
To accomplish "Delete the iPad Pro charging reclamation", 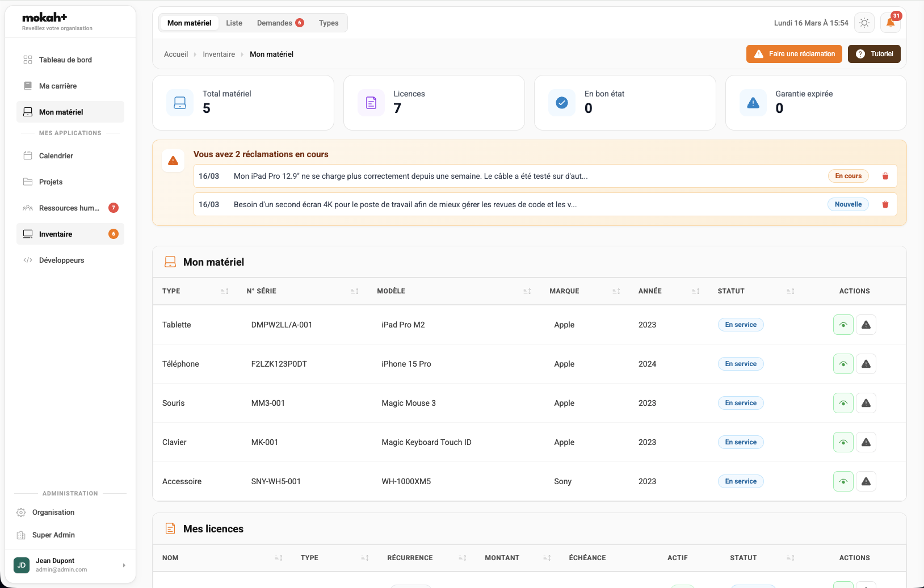I will (x=885, y=176).
